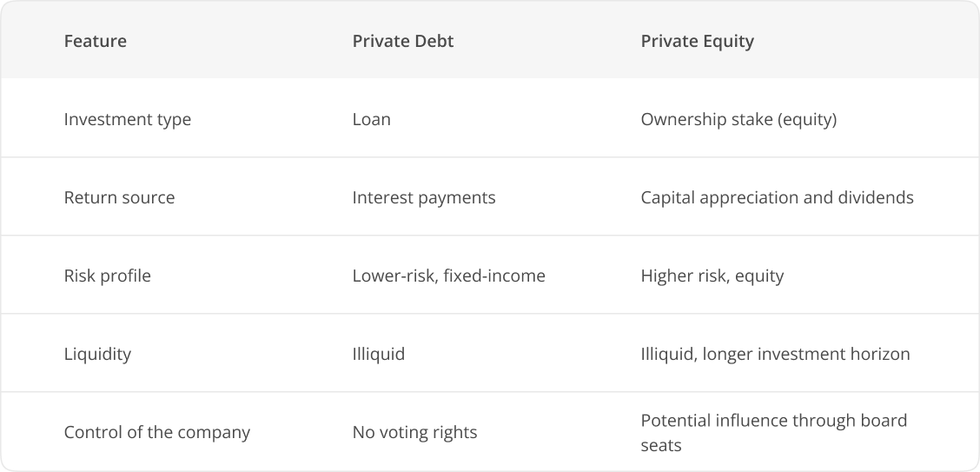Click the Lower-risk, fixed-income cell

(449, 276)
